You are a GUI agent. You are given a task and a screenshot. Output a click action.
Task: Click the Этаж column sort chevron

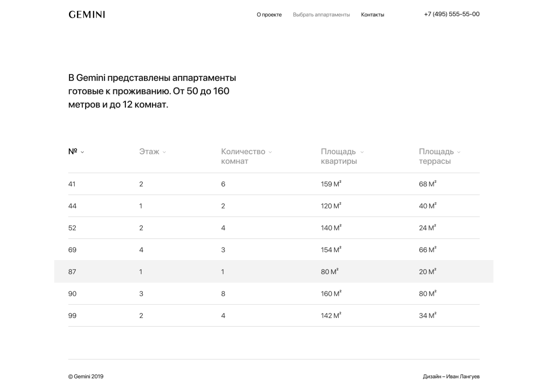point(164,152)
